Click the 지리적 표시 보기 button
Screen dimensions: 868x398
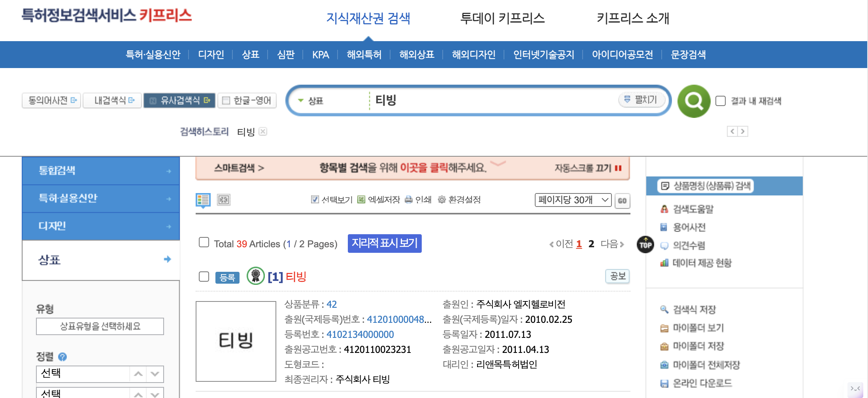coord(384,243)
